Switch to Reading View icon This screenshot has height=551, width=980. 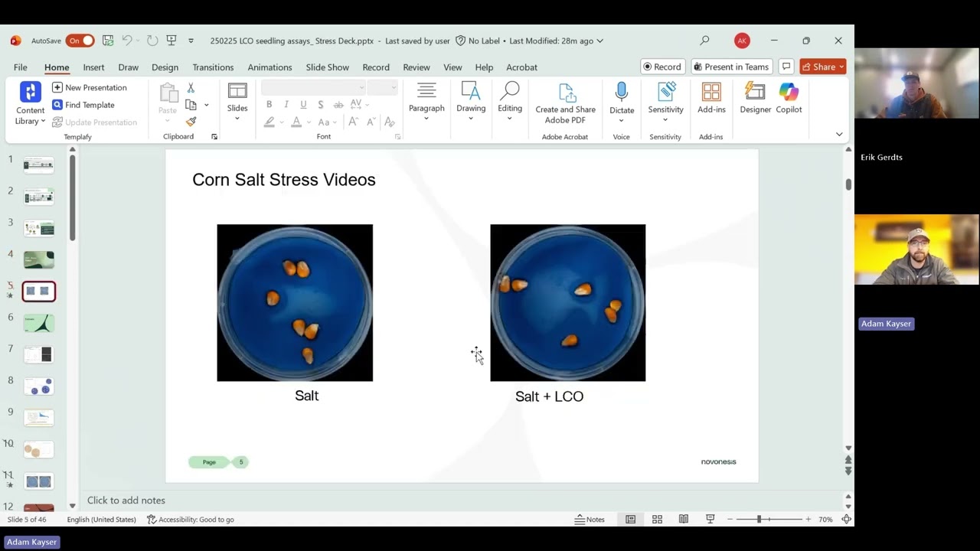pyautogui.click(x=684, y=519)
